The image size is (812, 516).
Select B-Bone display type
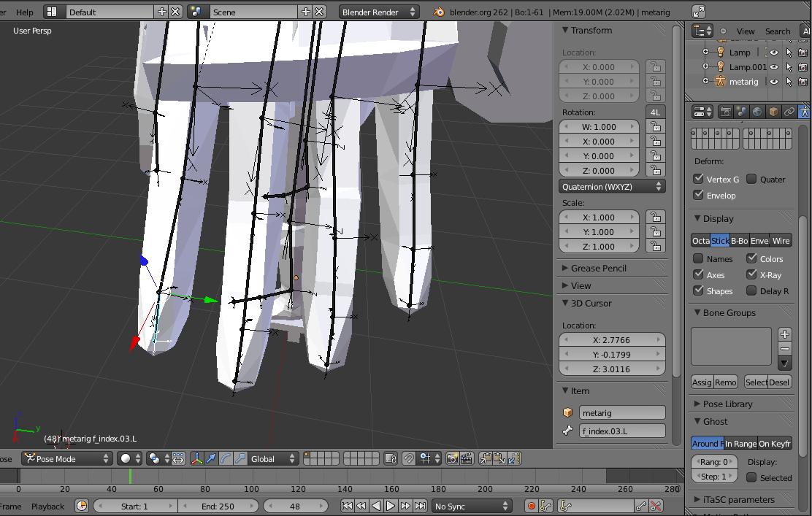(740, 240)
